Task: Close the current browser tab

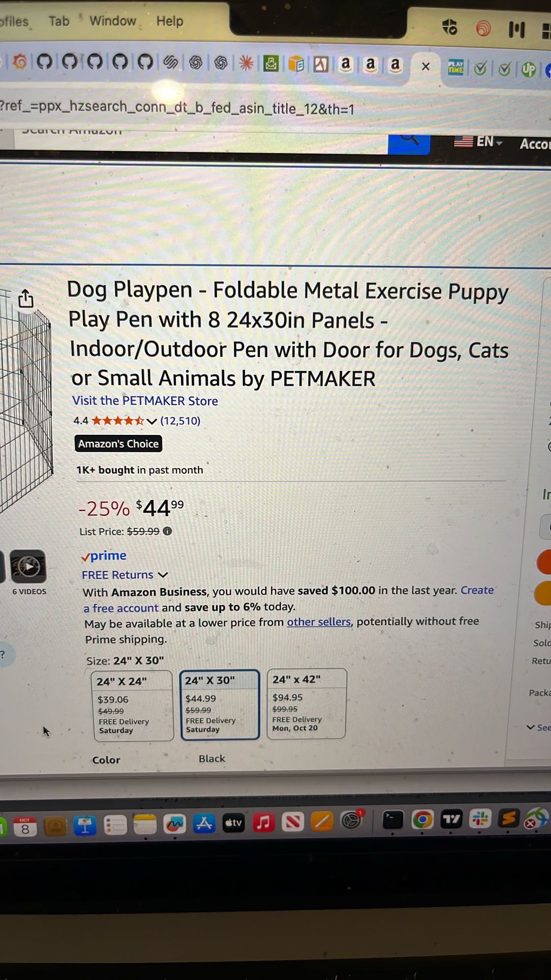Action: click(425, 66)
